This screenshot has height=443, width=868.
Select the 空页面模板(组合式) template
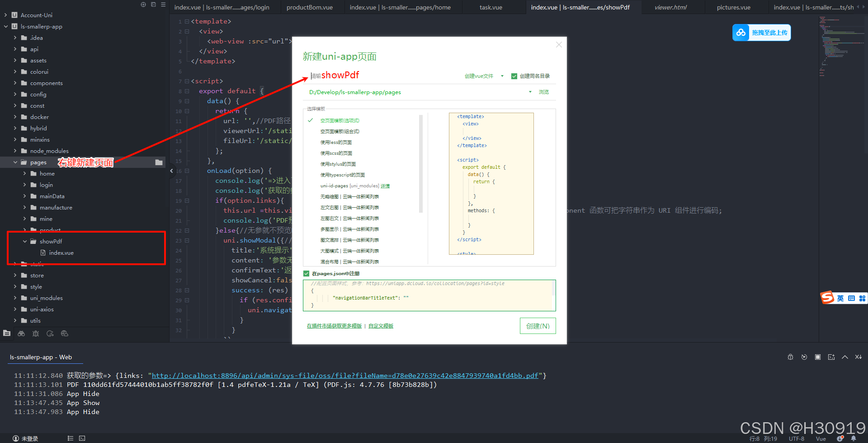pos(340,131)
